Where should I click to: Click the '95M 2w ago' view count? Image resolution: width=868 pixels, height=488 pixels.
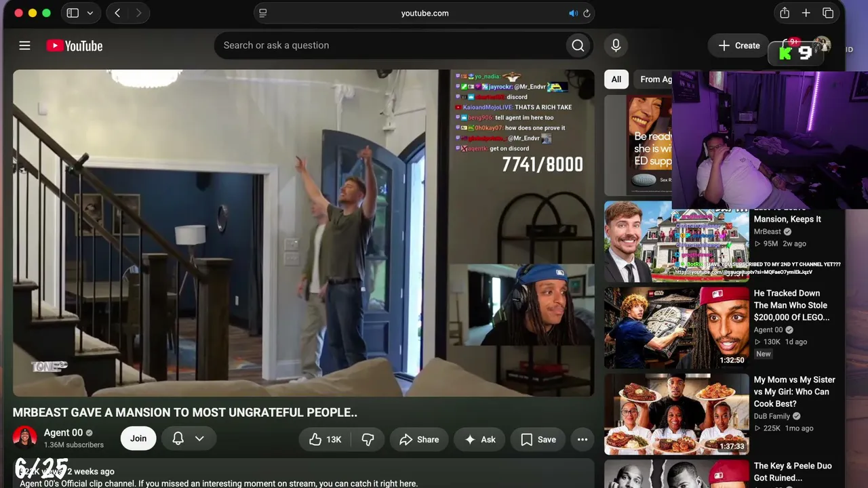[x=780, y=243]
